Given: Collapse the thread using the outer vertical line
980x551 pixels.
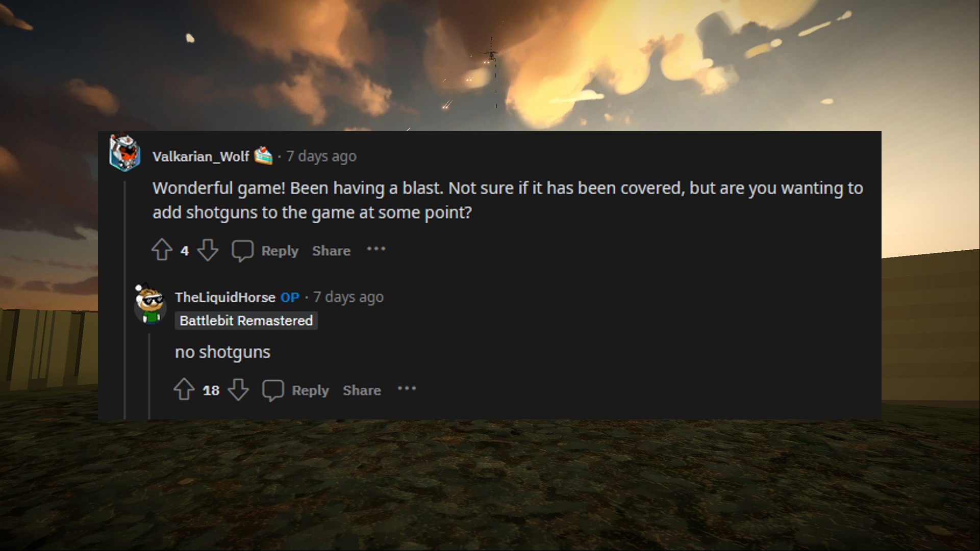Looking at the screenshot, I should [x=125, y=300].
